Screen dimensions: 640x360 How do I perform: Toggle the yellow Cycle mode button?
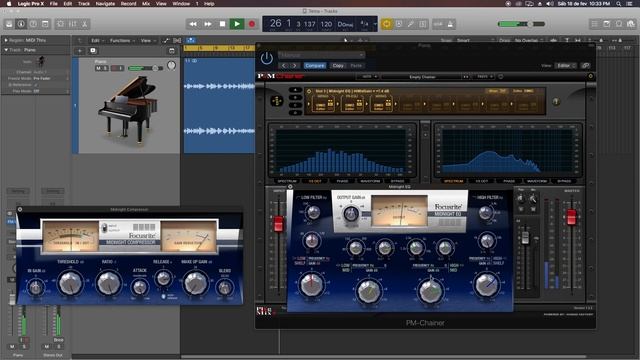tap(386, 24)
